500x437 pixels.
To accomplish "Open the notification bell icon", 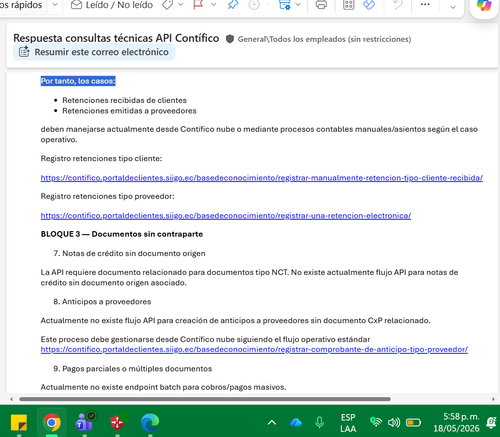I will pos(492,423).
